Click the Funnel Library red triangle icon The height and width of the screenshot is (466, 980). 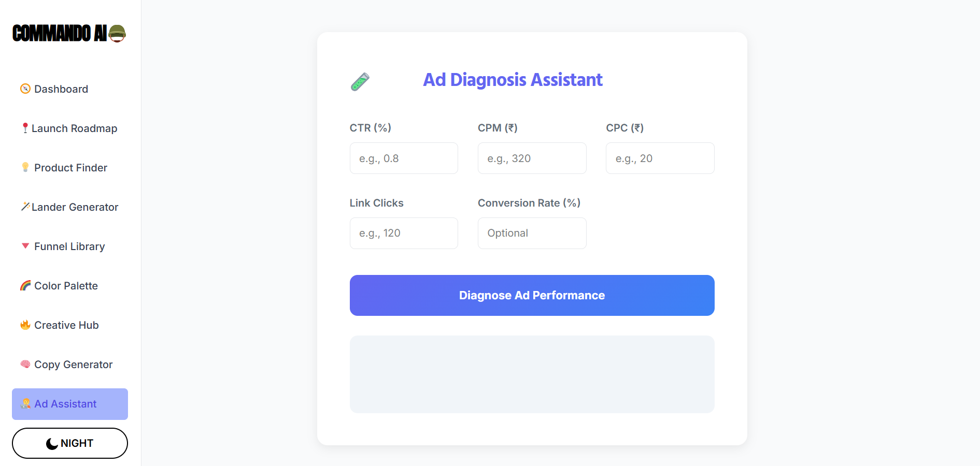(x=25, y=246)
